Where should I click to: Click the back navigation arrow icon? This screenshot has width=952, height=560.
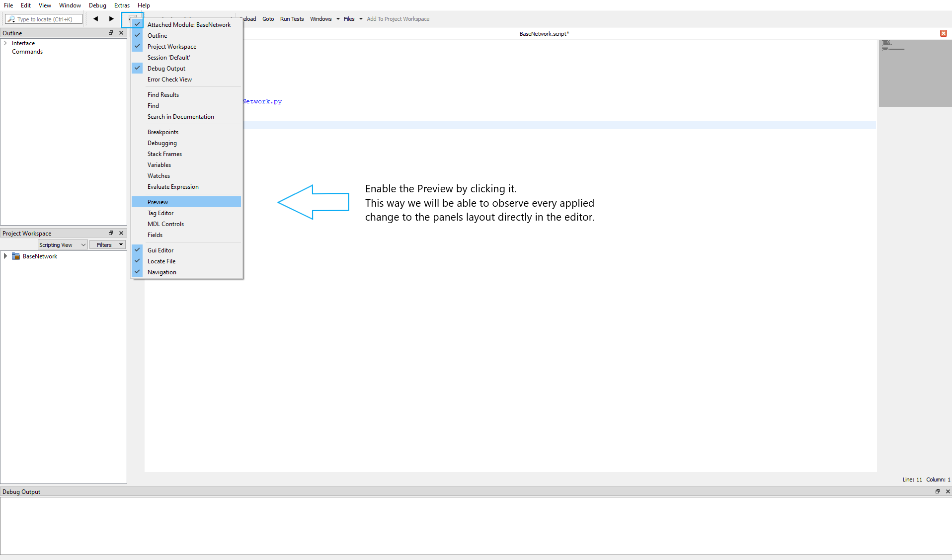point(95,19)
